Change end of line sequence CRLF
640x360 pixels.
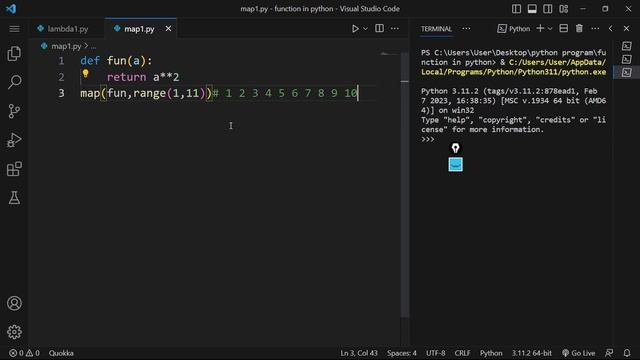[462, 353]
